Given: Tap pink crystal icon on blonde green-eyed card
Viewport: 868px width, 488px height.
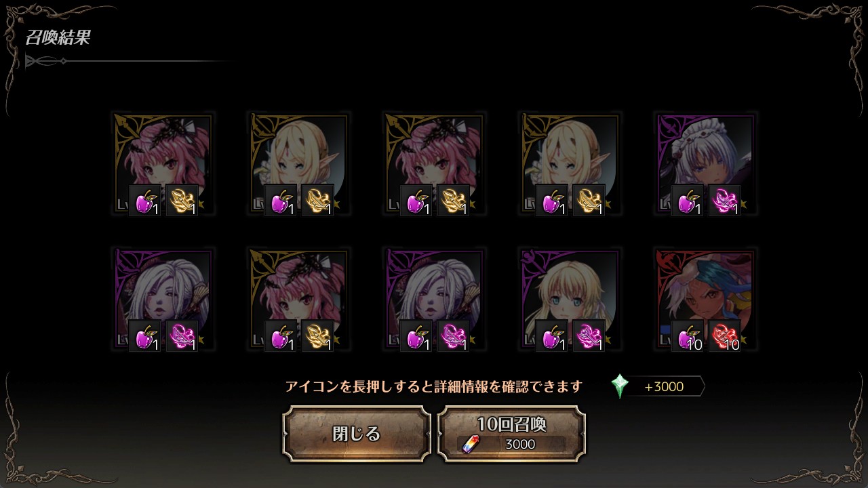Looking at the screenshot, I should 589,336.
